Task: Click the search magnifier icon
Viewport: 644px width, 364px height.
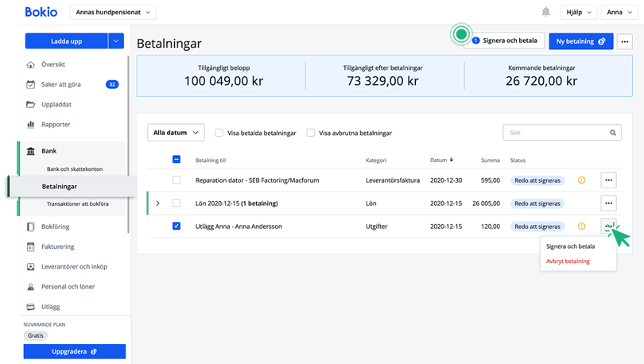Action: click(613, 133)
